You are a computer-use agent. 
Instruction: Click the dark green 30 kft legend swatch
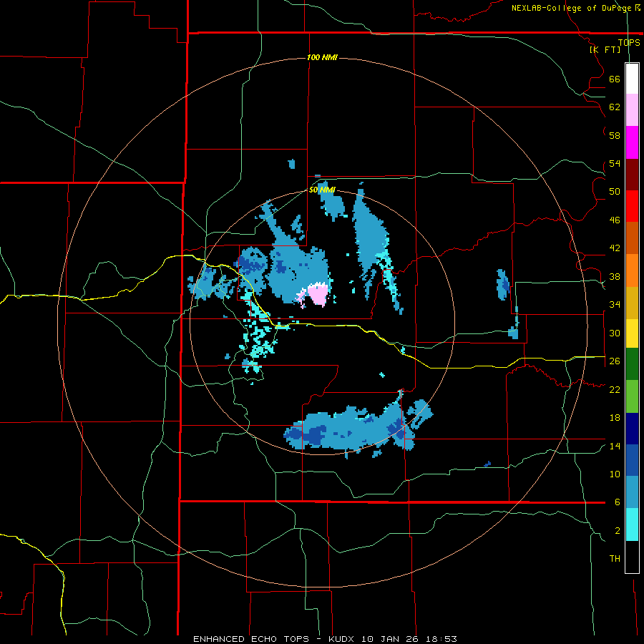click(632, 364)
